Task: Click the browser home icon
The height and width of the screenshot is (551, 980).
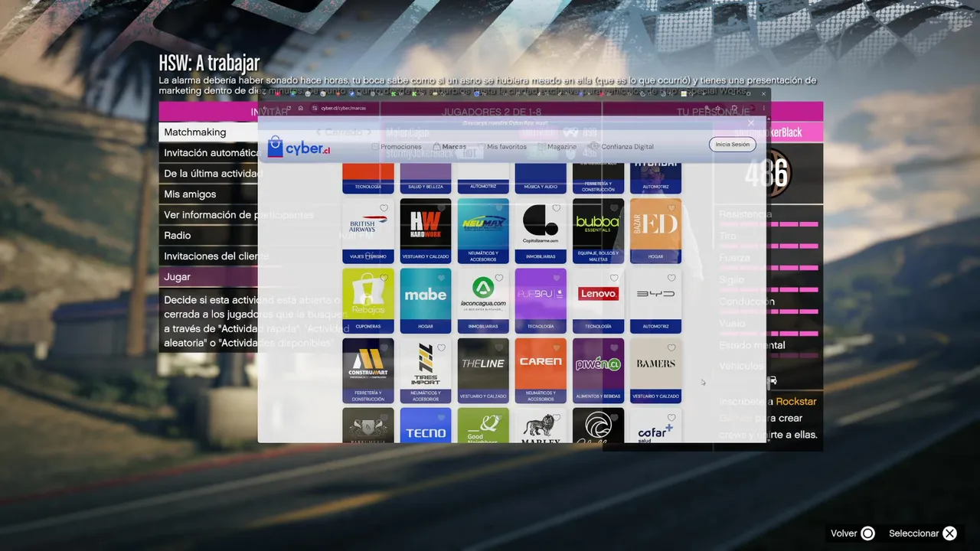Action: [x=301, y=108]
